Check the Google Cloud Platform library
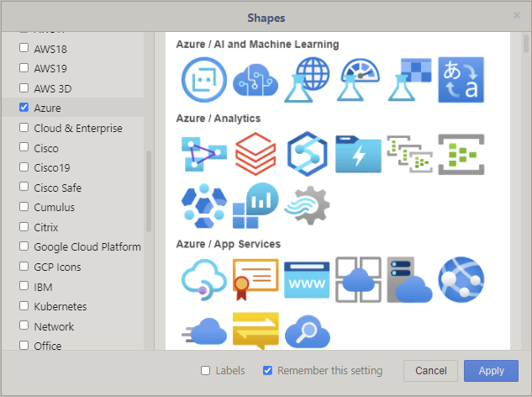 pyautogui.click(x=24, y=246)
